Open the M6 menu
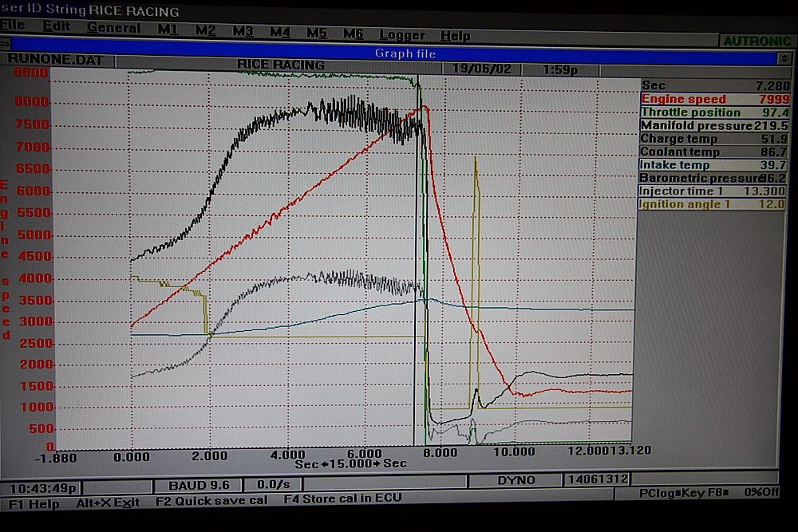This screenshot has width=798, height=532. pyautogui.click(x=353, y=33)
